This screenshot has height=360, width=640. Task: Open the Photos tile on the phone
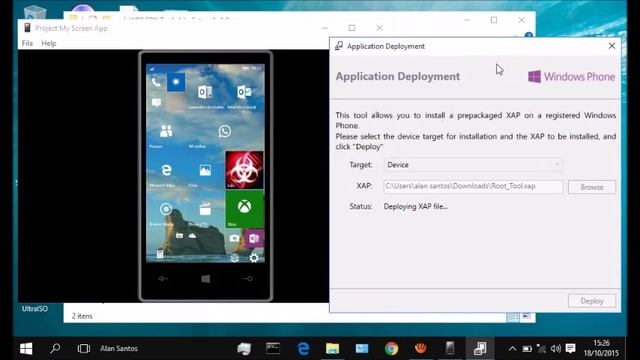click(205, 170)
